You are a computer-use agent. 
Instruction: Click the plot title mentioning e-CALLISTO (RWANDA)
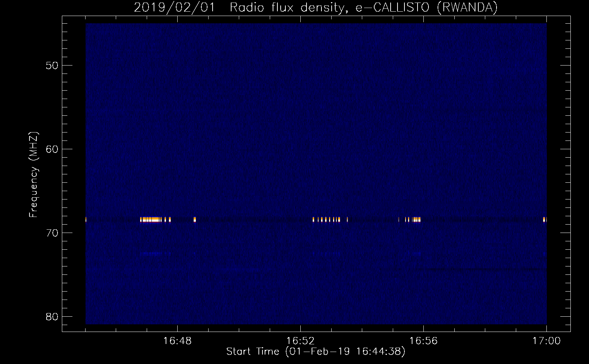pyautogui.click(x=316, y=7)
